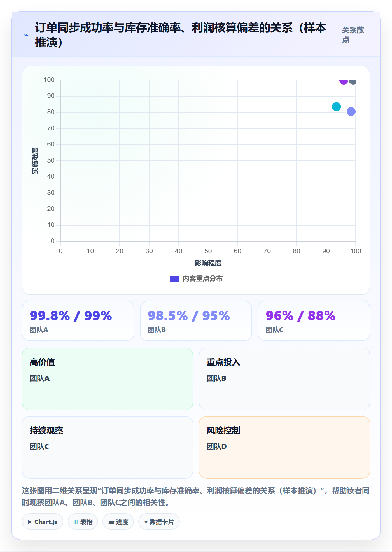Viewport: 392px width, 552px height.
Task: Select the 风险控制 quadrant card
Action: (x=284, y=447)
